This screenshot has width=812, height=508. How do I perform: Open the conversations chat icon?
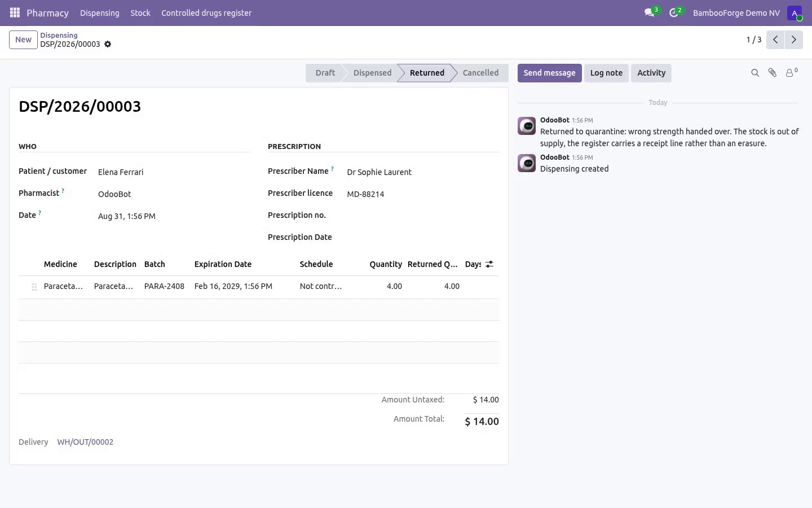pyautogui.click(x=650, y=12)
